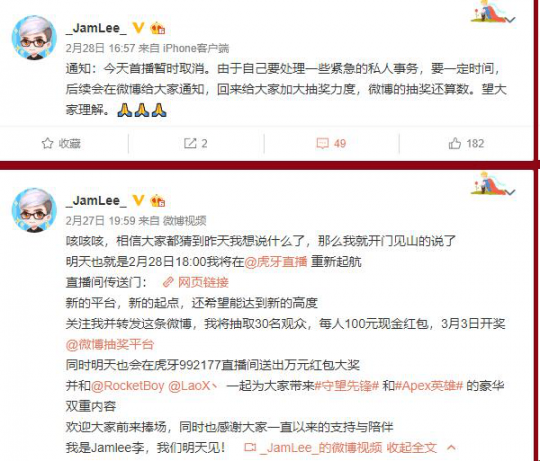
Task: Open the 网页链接 stream room link
Action: [x=196, y=282]
